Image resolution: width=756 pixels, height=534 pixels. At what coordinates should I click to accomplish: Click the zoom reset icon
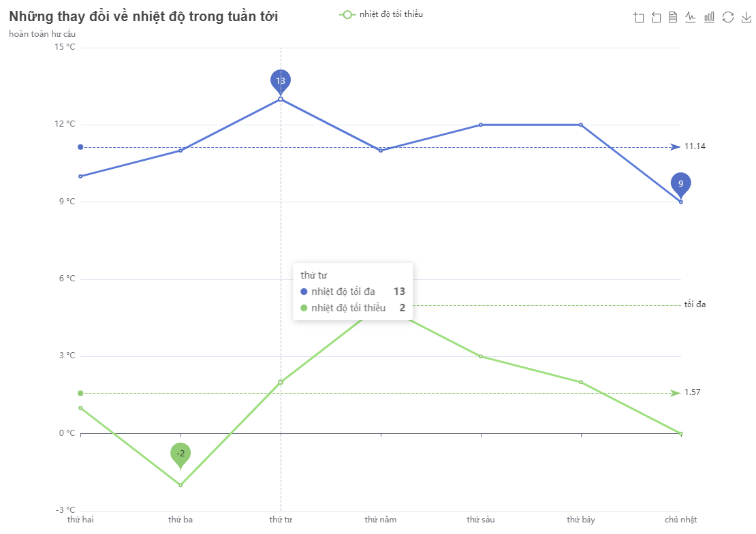pyautogui.click(x=657, y=18)
